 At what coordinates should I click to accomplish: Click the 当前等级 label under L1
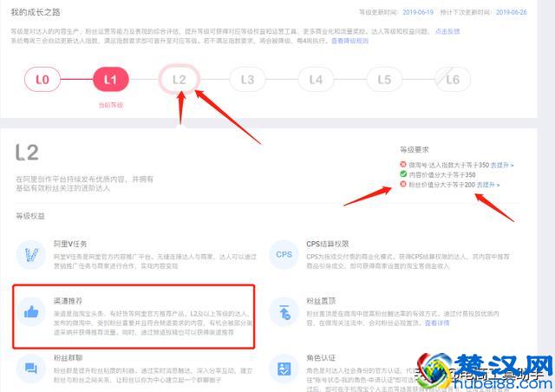111,105
